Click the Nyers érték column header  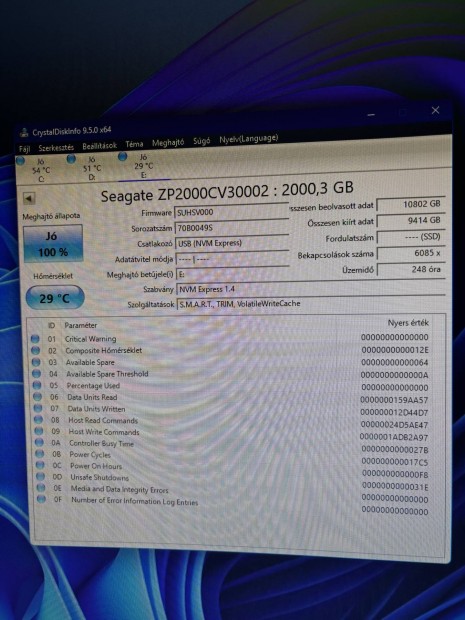(408, 323)
